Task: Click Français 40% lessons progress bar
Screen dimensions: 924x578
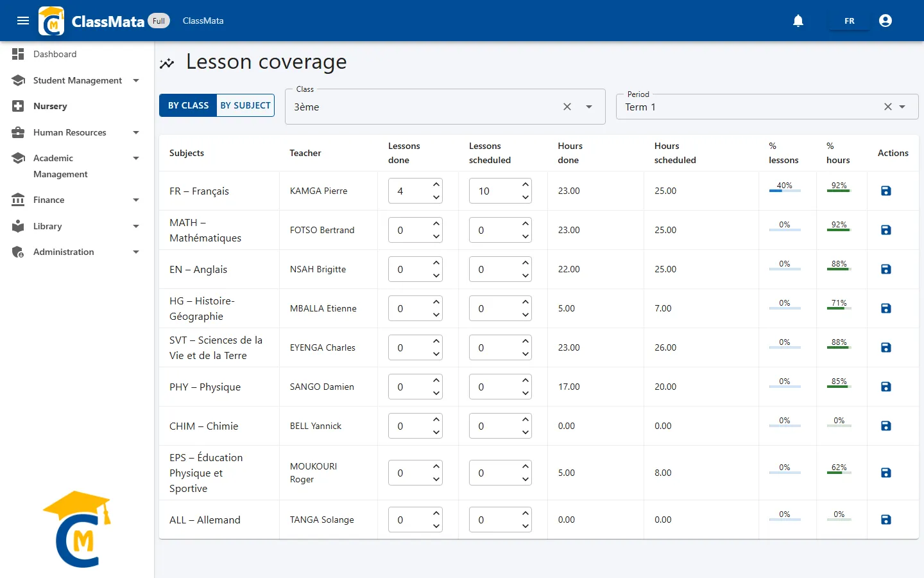Action: [x=785, y=191]
